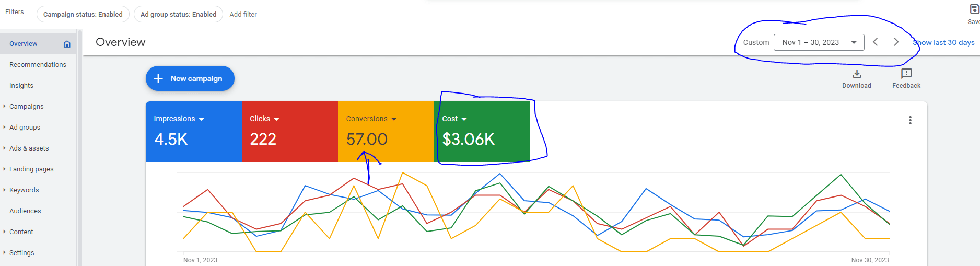Click the Filters label

(x=15, y=11)
